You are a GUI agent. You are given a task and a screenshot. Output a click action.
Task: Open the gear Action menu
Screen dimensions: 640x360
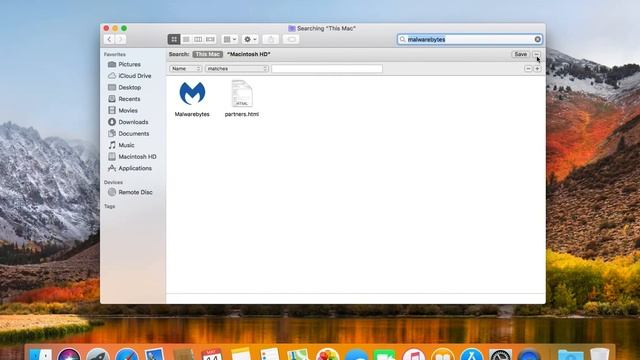click(250, 39)
